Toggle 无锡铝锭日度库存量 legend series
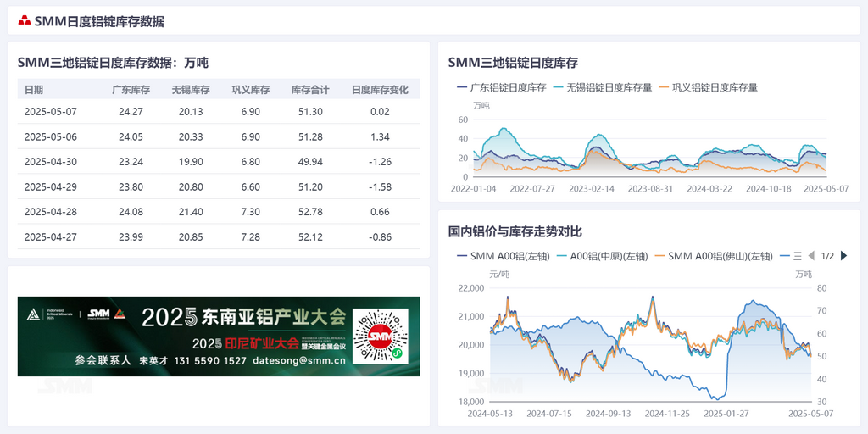Image resolution: width=868 pixels, height=434 pixels. coord(603,87)
